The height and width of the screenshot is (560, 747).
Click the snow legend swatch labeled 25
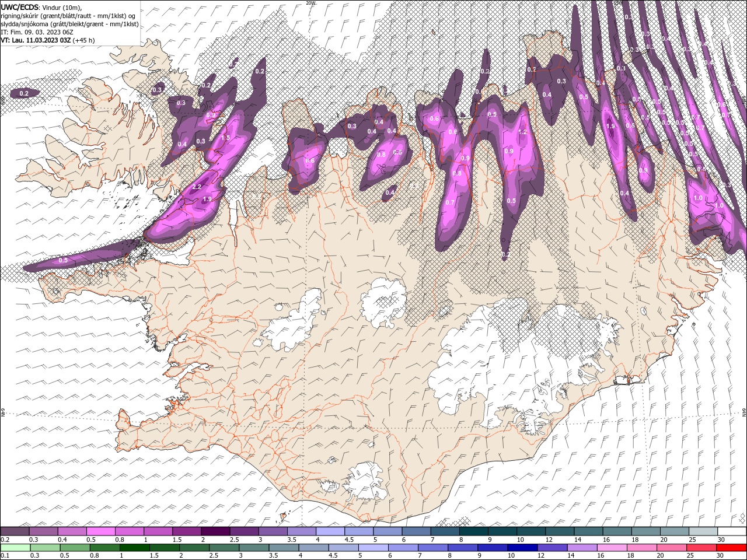703,531
